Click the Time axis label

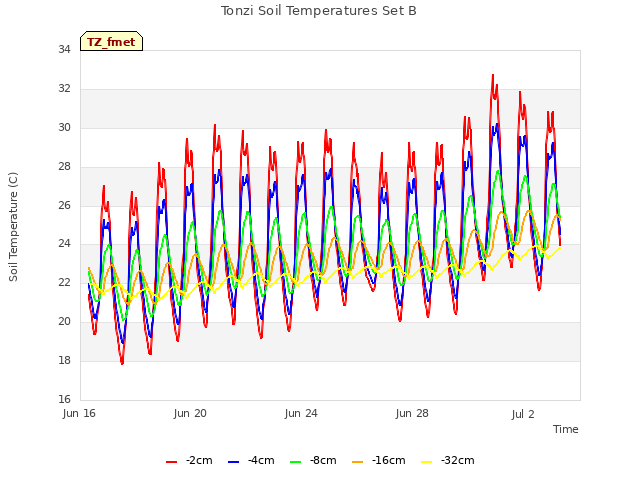(x=566, y=429)
